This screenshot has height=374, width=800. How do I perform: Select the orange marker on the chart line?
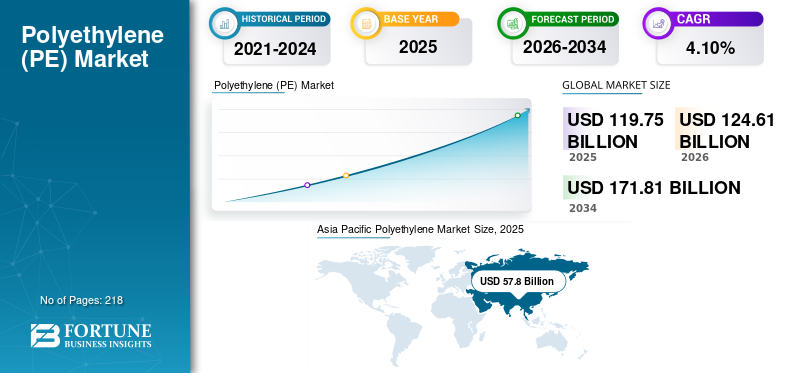click(x=346, y=176)
